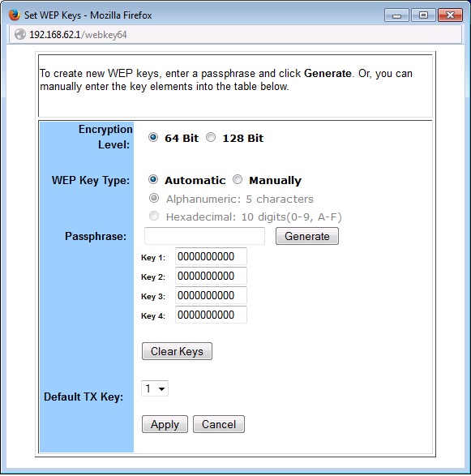
Task: Click the Generate button
Action: tap(307, 236)
